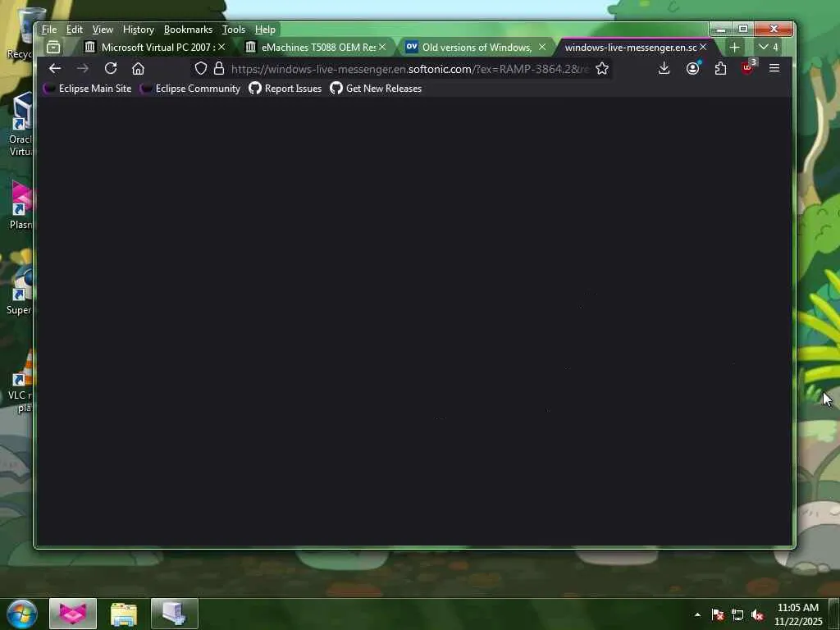Image resolution: width=840 pixels, height=630 pixels.
Task: Open the account profile menu
Action: coord(692,69)
